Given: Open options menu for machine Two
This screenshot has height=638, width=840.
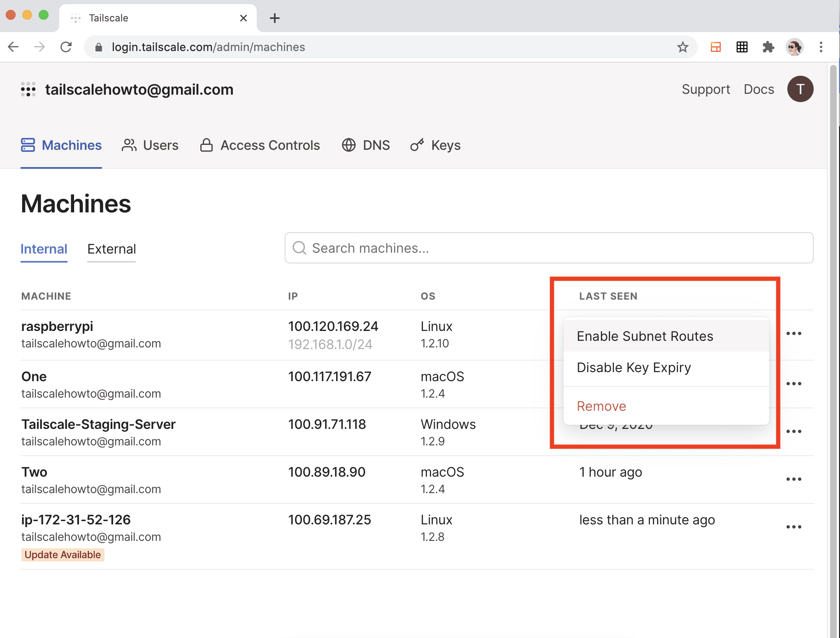Looking at the screenshot, I should (x=794, y=479).
